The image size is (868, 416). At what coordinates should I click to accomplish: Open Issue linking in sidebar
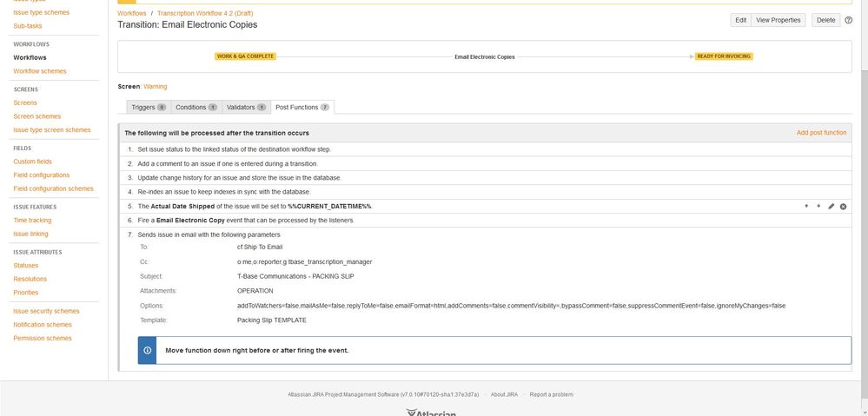click(31, 234)
